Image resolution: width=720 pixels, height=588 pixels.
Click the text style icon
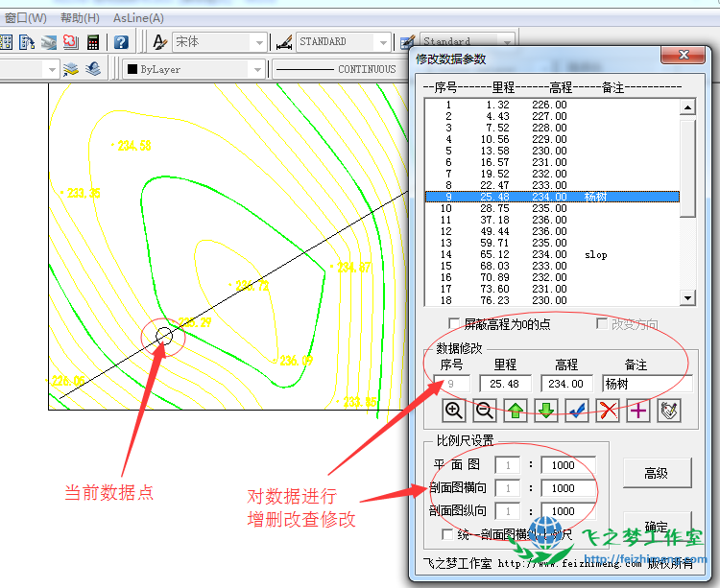coord(159,42)
